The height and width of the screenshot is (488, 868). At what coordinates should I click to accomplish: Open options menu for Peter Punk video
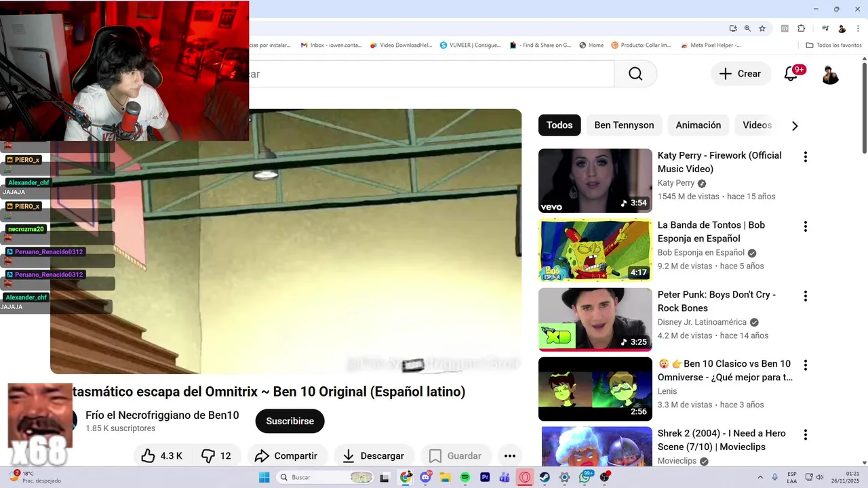[x=806, y=296]
